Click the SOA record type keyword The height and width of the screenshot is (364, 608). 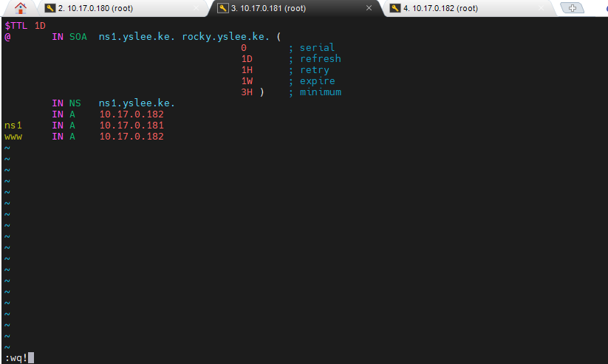click(78, 37)
